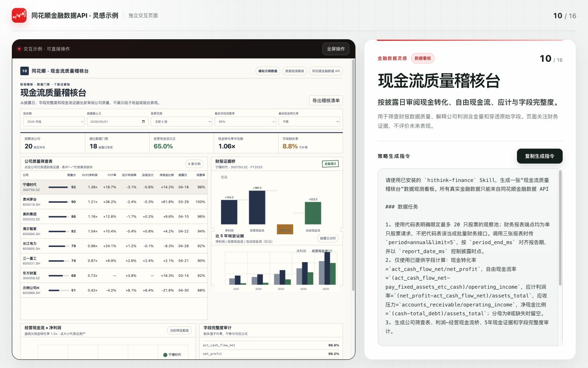Click the net_profit 99.2% audit row

[x=271, y=354]
